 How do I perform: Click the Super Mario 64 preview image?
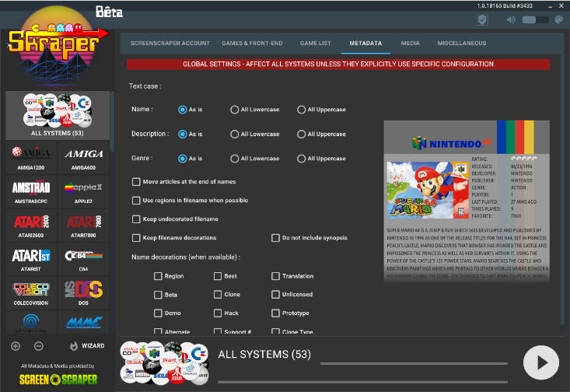pos(428,191)
